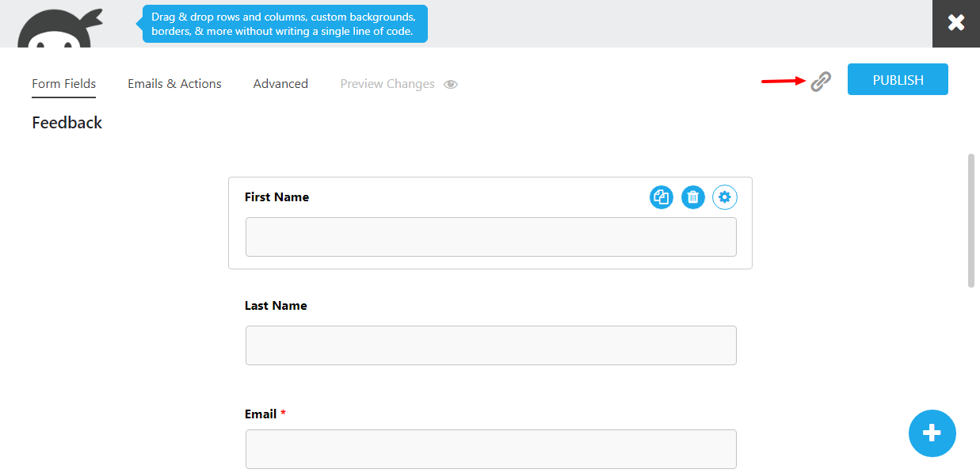
Task: Click the vertical scrollbar on the right
Action: point(971,220)
